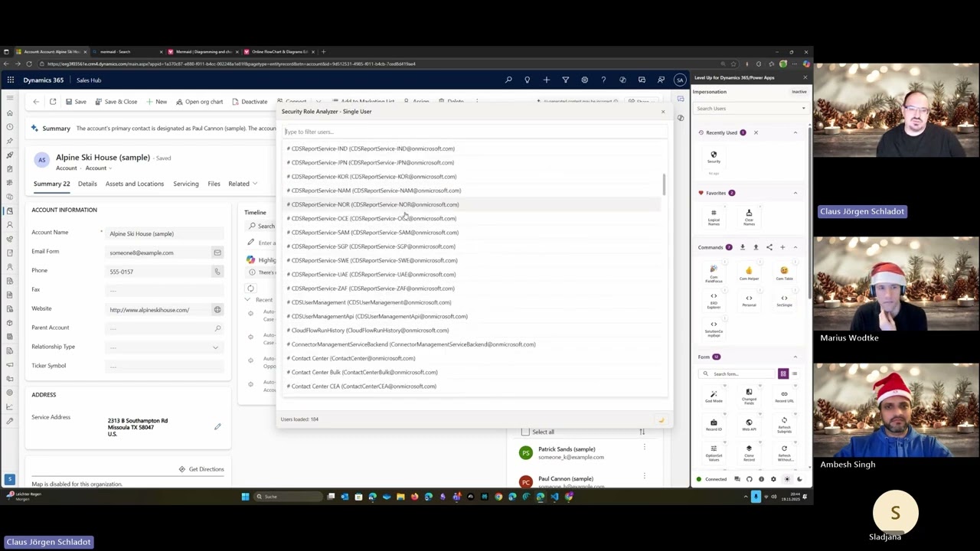
Task: Click Open org chart button
Action: pyautogui.click(x=199, y=102)
